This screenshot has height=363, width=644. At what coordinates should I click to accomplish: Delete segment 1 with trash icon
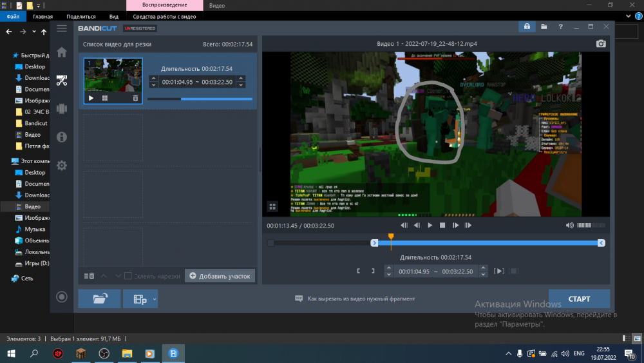click(x=135, y=98)
